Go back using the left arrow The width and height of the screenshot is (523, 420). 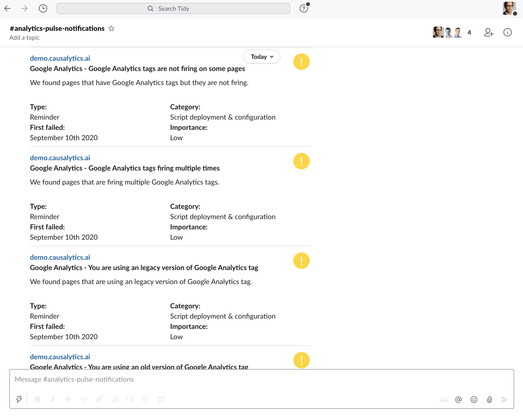click(7, 9)
